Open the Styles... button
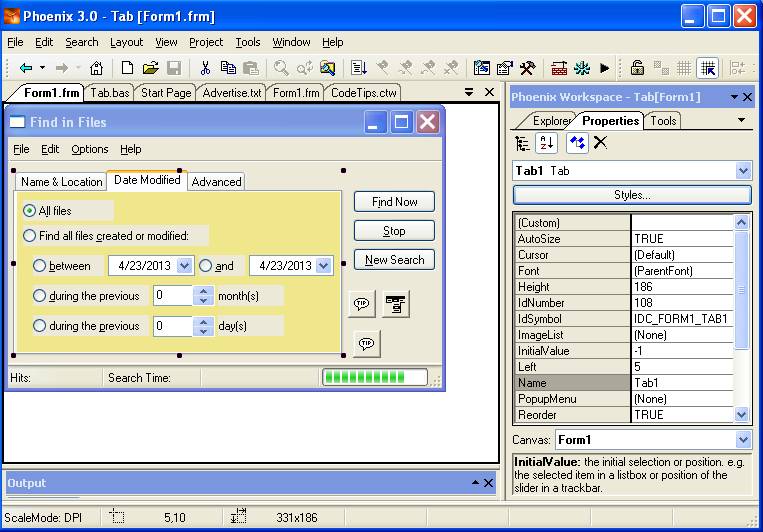Viewport: 763px width, 532px height. [x=632, y=195]
